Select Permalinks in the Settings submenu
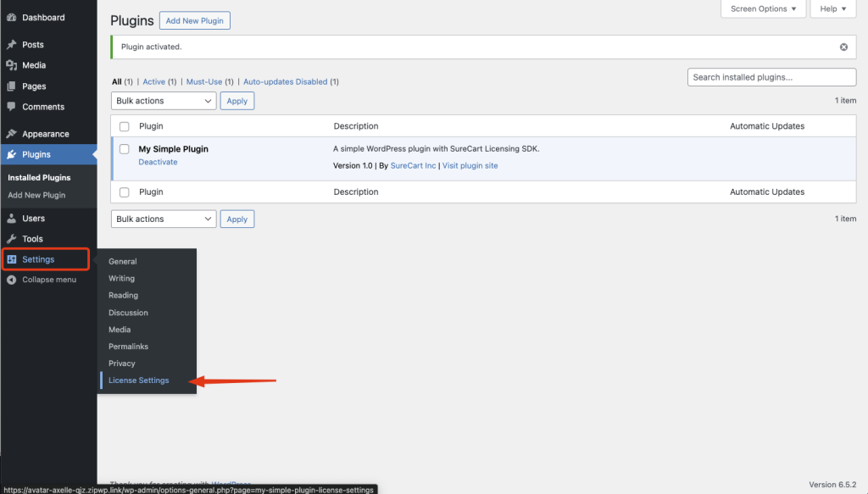Image resolution: width=868 pixels, height=494 pixels. [x=128, y=347]
